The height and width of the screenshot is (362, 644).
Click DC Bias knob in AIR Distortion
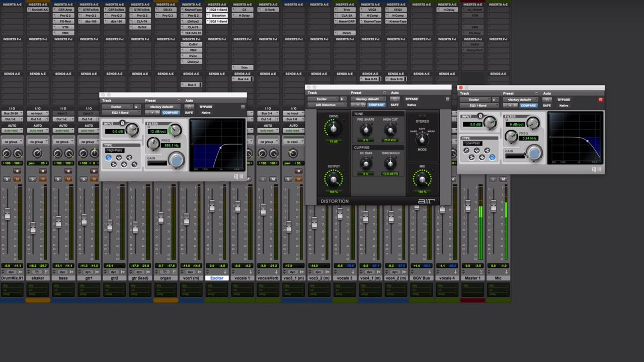[x=366, y=163]
